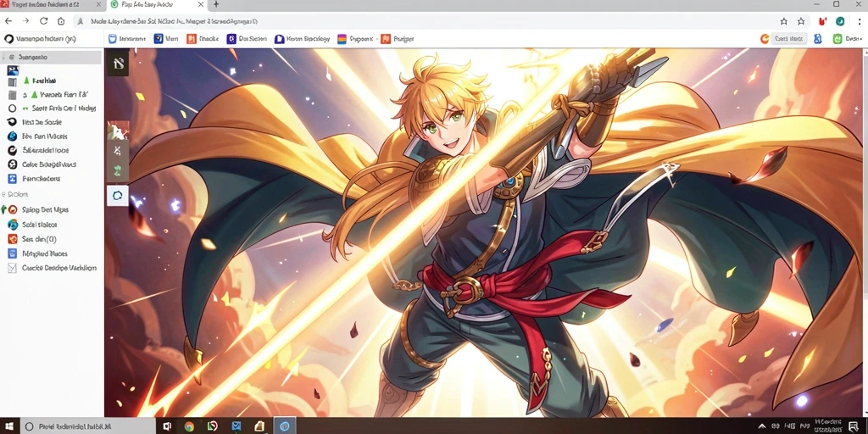Open a new browser tab
868x434 pixels.
pos(216,4)
